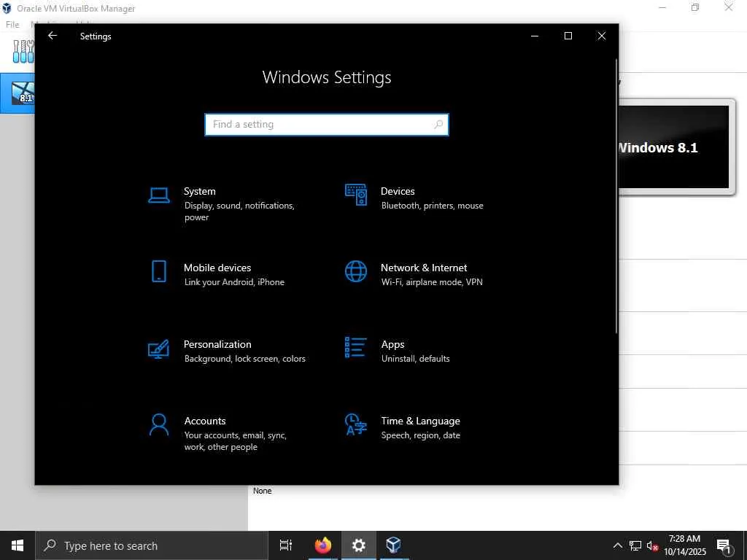Image resolution: width=747 pixels, height=560 pixels.
Task: Maximize the Settings window
Action: pos(568,36)
